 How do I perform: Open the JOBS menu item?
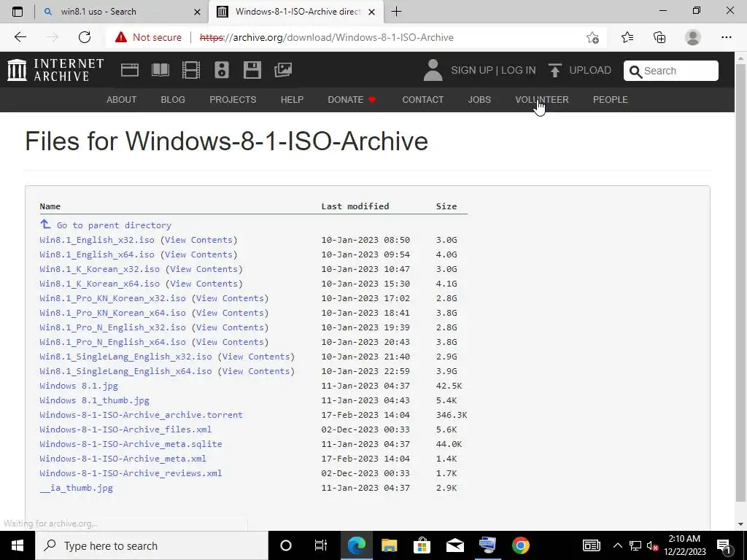[479, 99]
